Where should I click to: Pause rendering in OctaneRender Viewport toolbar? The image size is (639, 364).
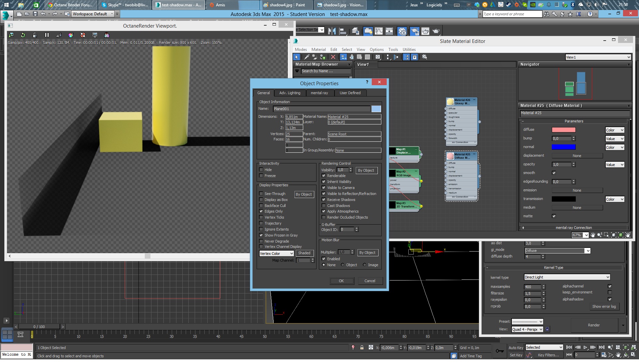tap(47, 35)
